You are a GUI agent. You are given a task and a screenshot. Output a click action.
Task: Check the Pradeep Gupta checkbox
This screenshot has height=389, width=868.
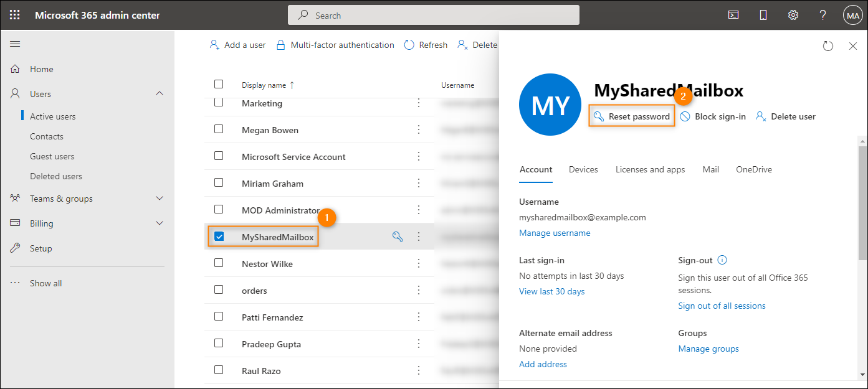point(219,343)
